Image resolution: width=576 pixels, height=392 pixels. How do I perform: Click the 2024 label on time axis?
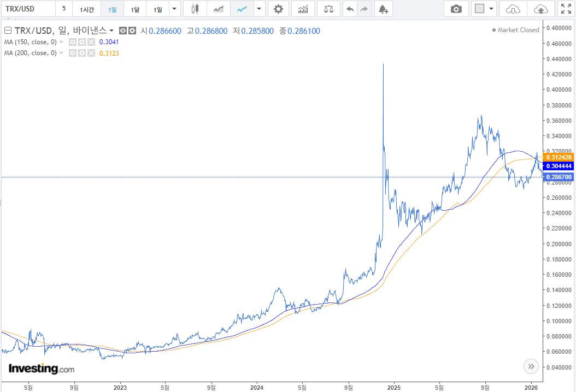257,388
